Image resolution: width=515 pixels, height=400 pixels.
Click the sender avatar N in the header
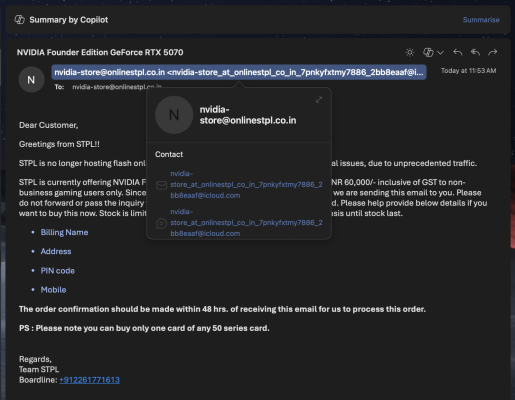[31, 79]
